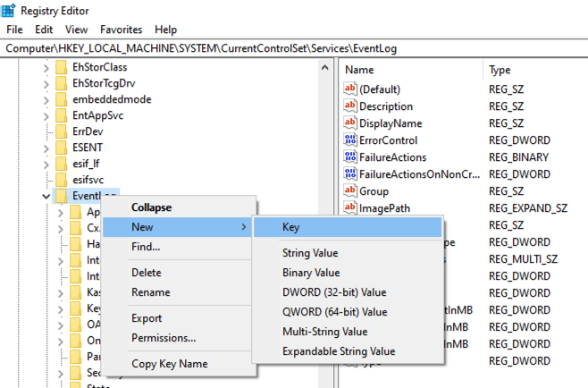Click the ErrorControl DWORD value icon
This screenshot has width=588, height=388.
click(x=349, y=140)
